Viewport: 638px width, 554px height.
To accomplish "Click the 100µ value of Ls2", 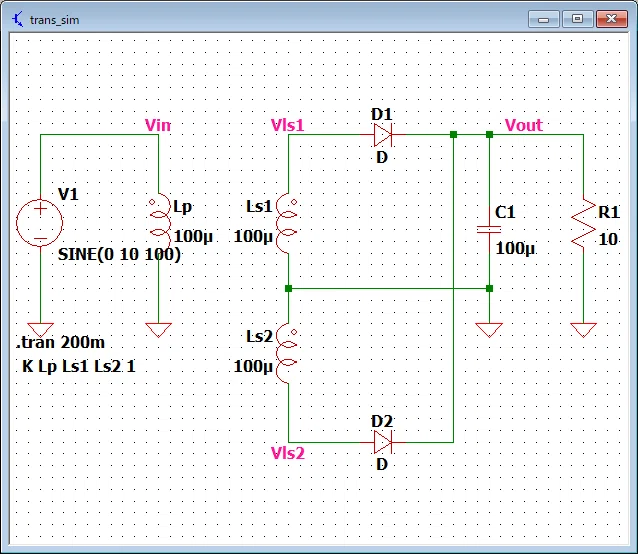I will tap(253, 366).
